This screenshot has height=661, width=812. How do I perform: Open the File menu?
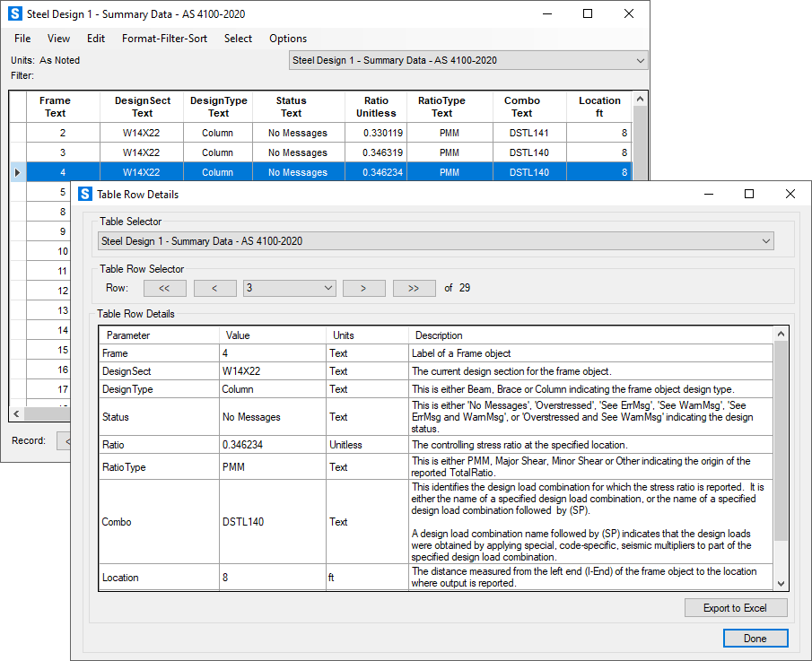pos(22,39)
